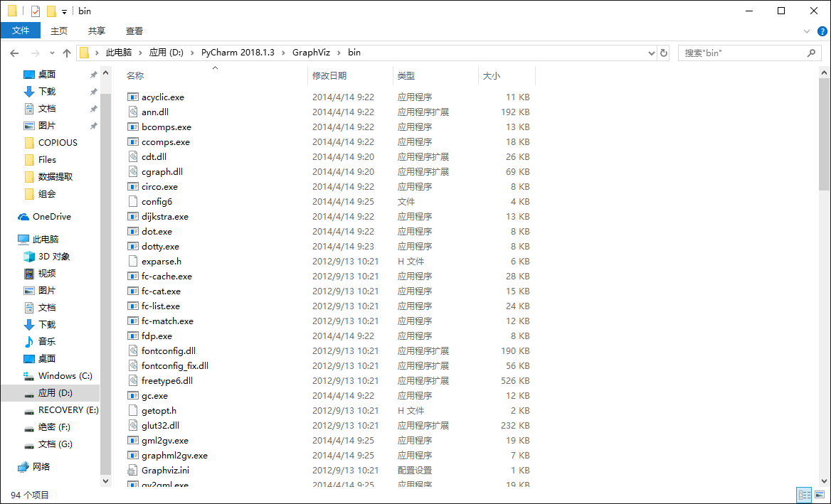
Task: Open the Properties icon on quick access toolbar
Action: [x=35, y=11]
